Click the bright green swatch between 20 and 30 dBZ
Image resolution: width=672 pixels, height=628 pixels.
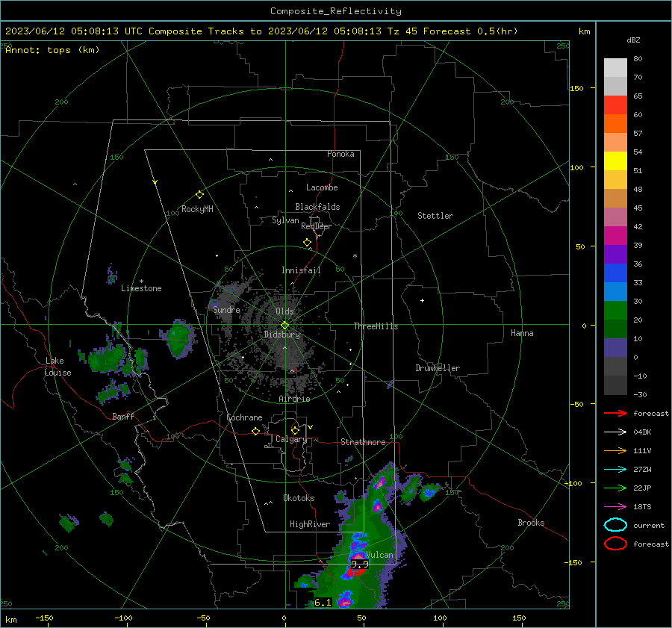(x=615, y=311)
